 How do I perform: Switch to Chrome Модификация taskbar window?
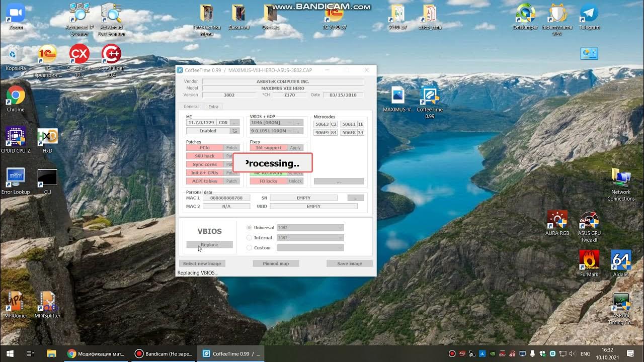[96, 353]
